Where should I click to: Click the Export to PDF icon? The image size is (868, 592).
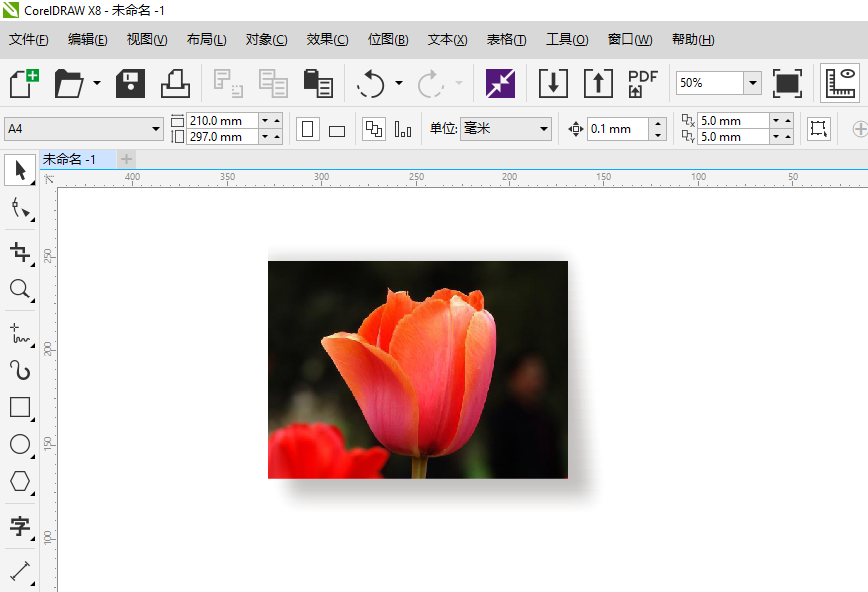642,83
